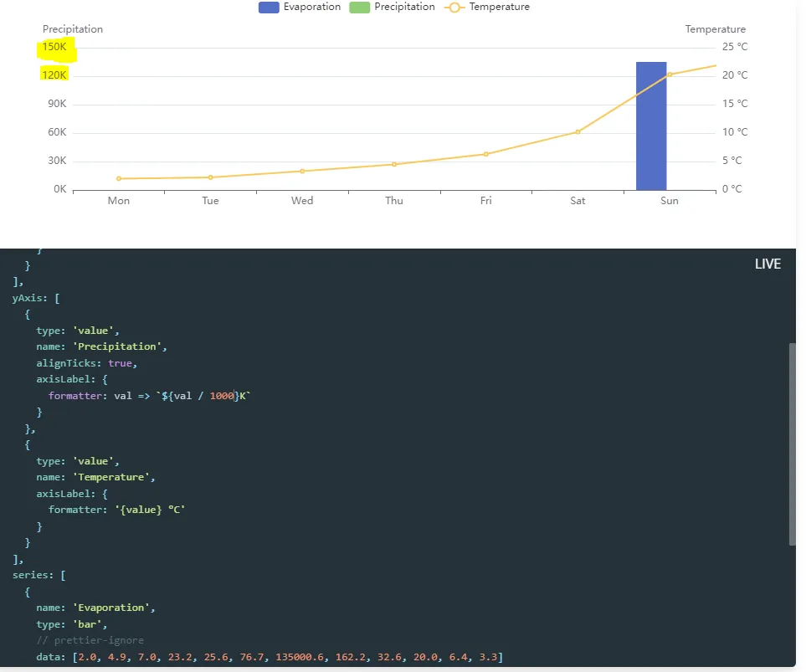Click the highlighted 150K axis label
The width and height of the screenshot is (806, 672).
[x=54, y=47]
